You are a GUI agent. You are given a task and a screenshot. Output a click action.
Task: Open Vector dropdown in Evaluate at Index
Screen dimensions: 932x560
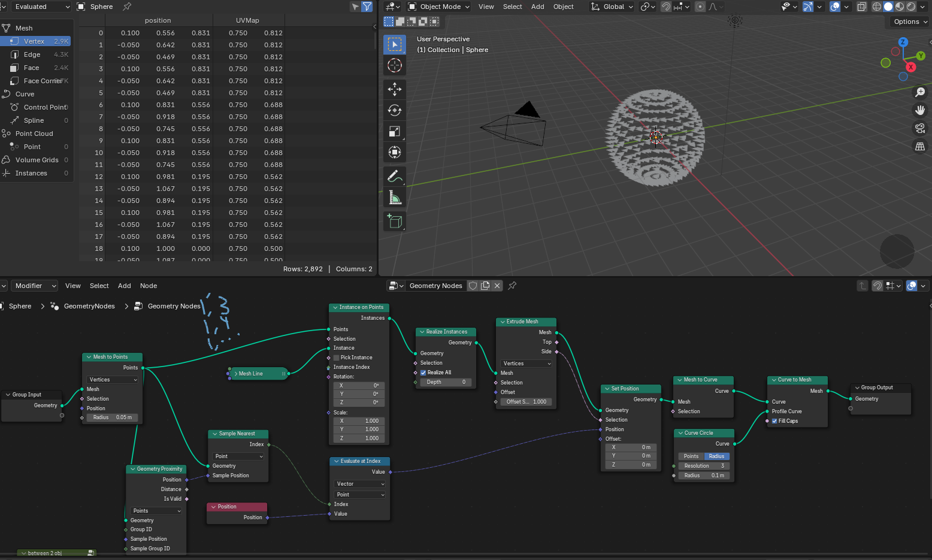(x=360, y=484)
